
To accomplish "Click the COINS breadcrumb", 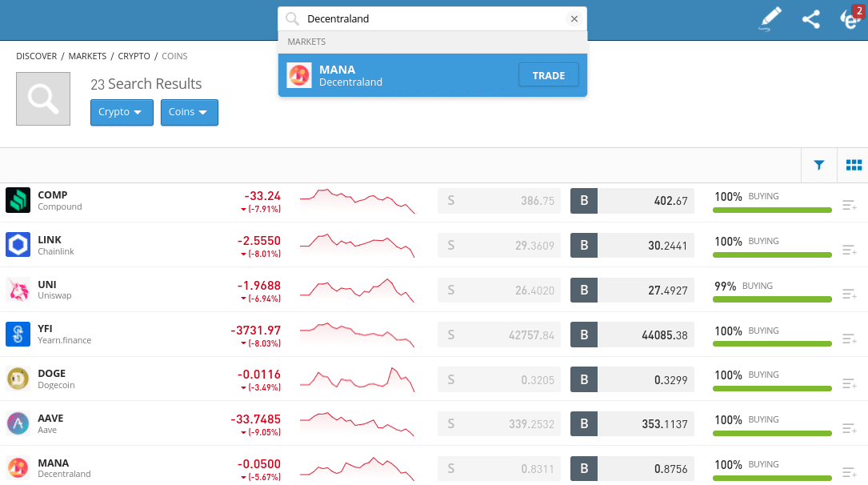I will pyautogui.click(x=174, y=56).
